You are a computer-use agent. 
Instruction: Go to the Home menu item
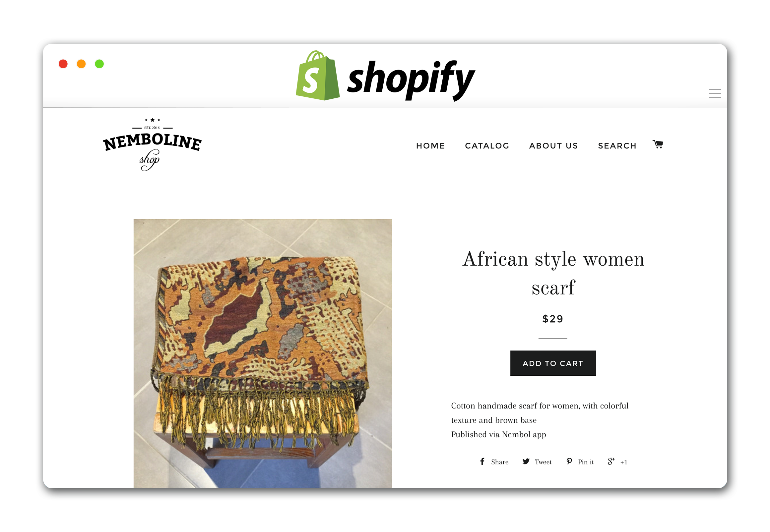pos(430,146)
